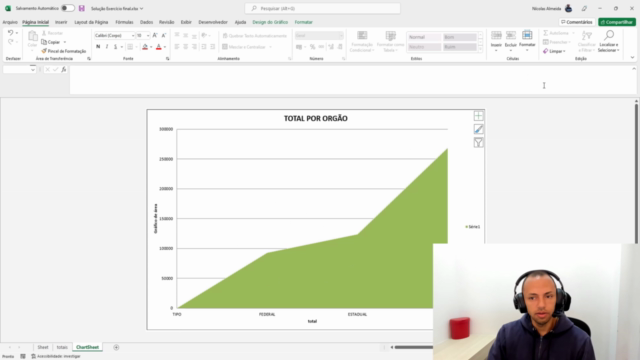Switch to Layout da Página tab
The image size is (640, 360).
pos(91,22)
